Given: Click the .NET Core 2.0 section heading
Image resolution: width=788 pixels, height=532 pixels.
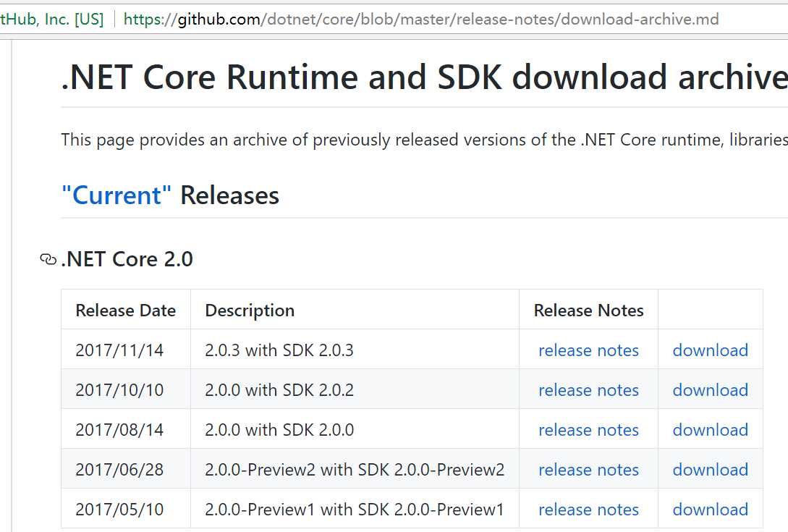Looking at the screenshot, I should [x=127, y=259].
